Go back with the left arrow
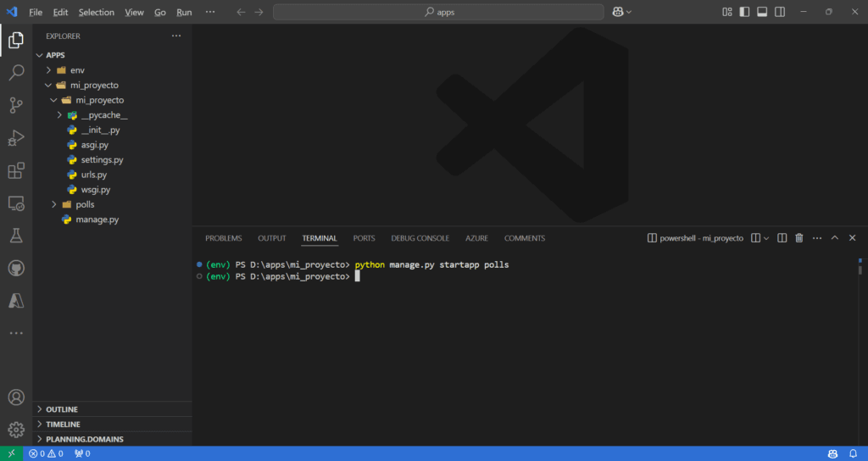 pyautogui.click(x=241, y=12)
